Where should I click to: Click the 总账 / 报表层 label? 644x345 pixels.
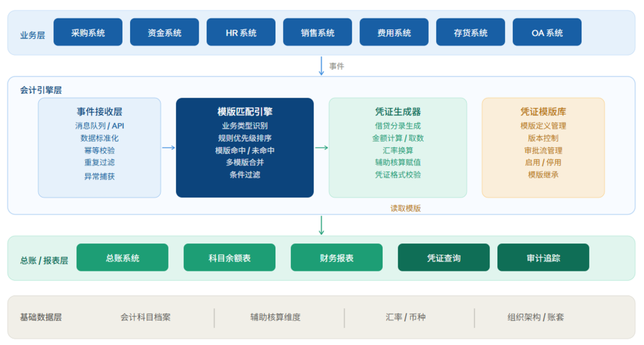(x=44, y=260)
